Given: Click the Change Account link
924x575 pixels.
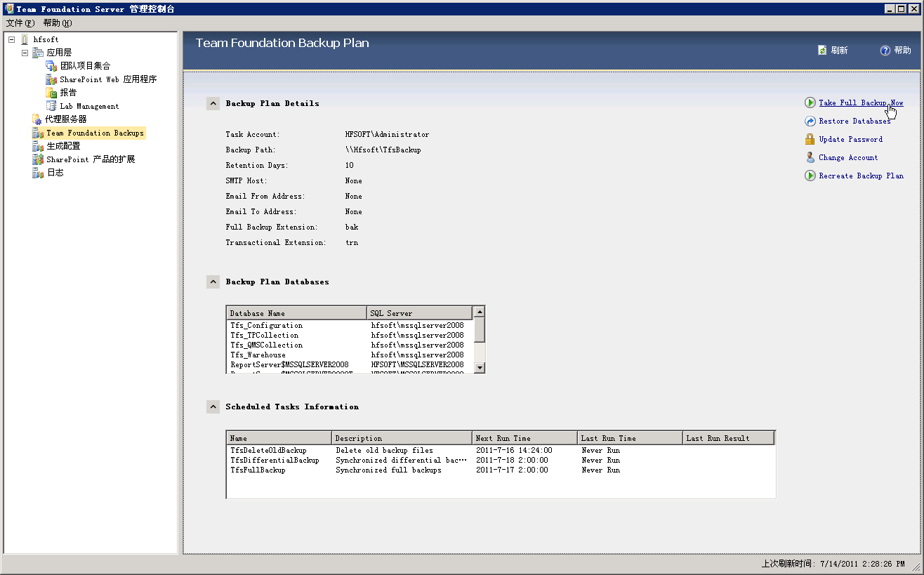Looking at the screenshot, I should [x=848, y=157].
